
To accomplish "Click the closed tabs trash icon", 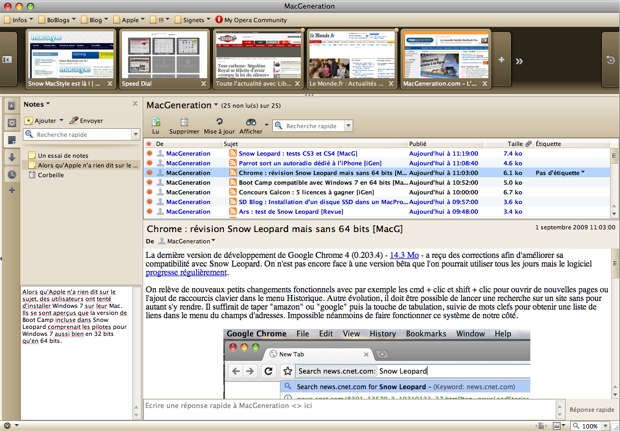I will [x=611, y=60].
